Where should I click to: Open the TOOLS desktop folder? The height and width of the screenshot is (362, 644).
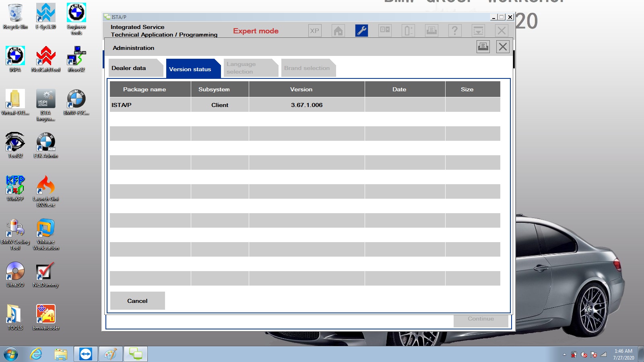[15, 317]
